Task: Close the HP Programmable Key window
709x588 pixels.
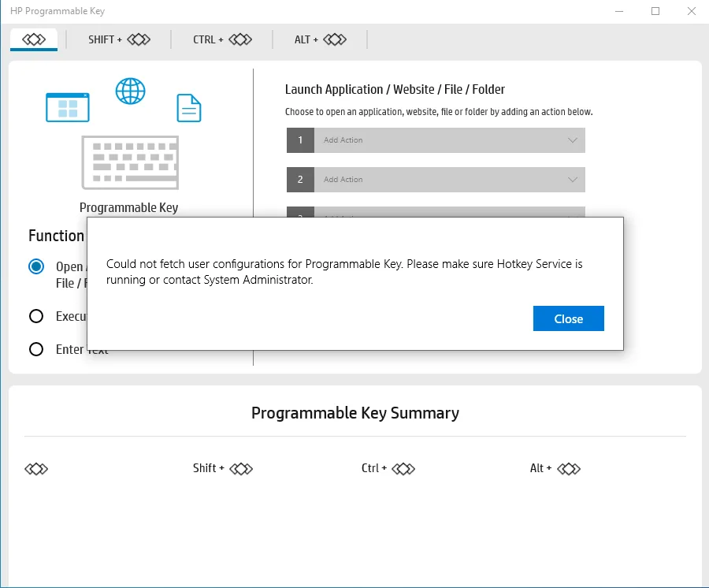Action: point(692,11)
